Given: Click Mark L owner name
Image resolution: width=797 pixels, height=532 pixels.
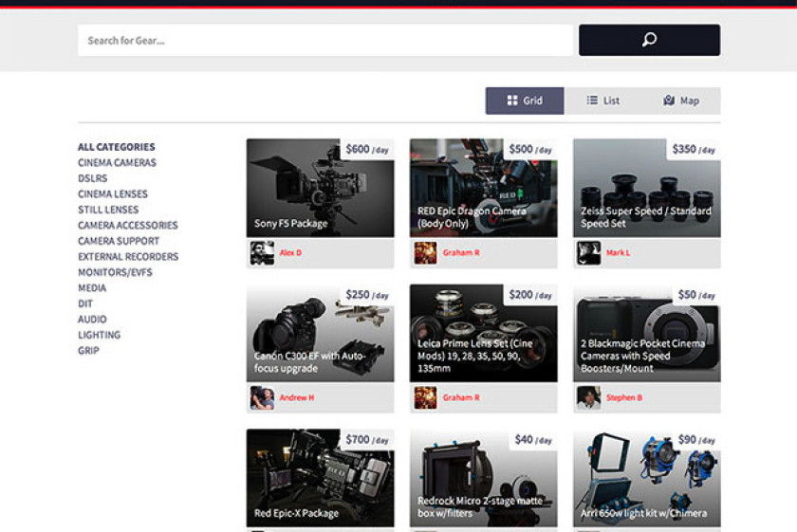Looking at the screenshot, I should 618,252.
